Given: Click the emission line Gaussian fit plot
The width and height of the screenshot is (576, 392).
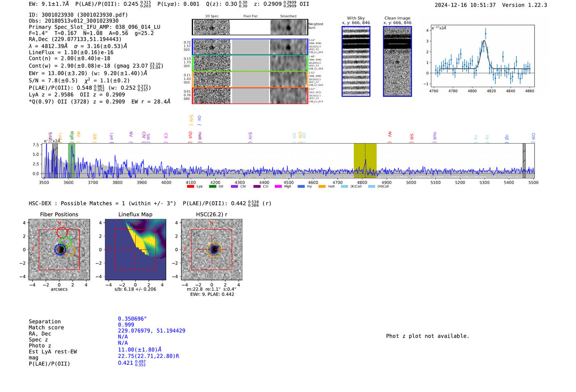Looking at the screenshot, I should click(x=482, y=56).
